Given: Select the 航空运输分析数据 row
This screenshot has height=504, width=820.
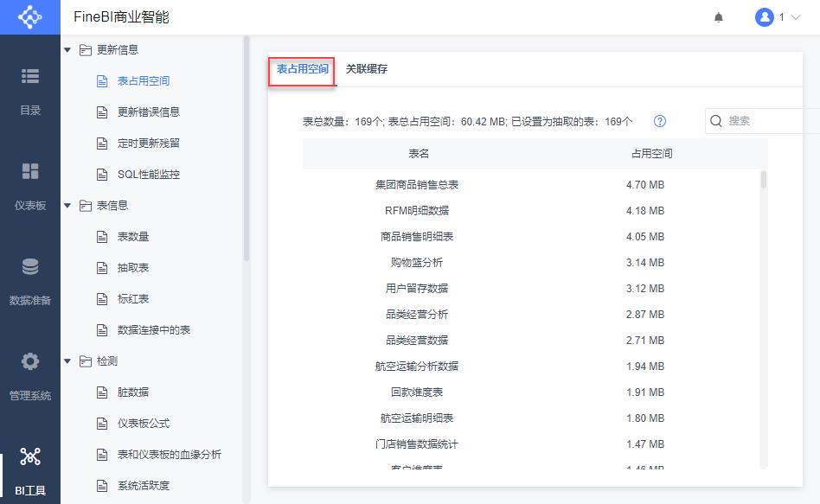Looking at the screenshot, I should [530, 366].
